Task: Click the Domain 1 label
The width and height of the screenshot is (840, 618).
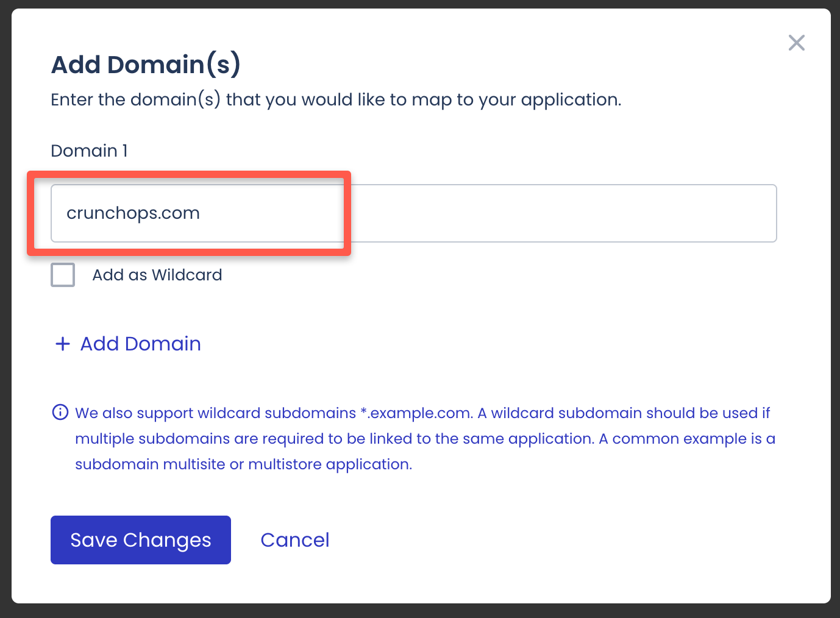Action: click(x=89, y=151)
